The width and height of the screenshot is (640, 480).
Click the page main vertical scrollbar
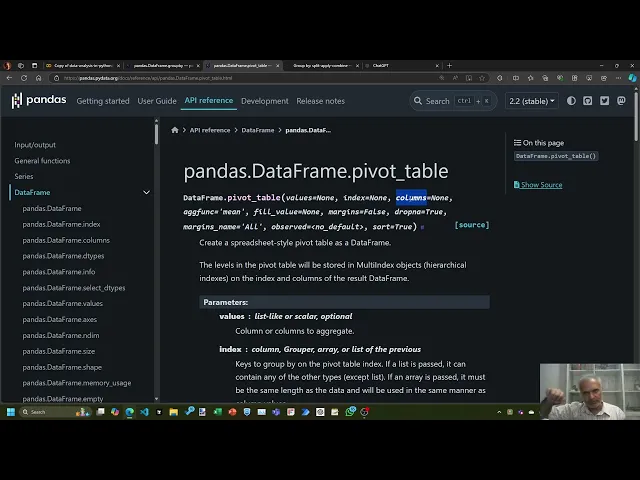click(x=636, y=118)
